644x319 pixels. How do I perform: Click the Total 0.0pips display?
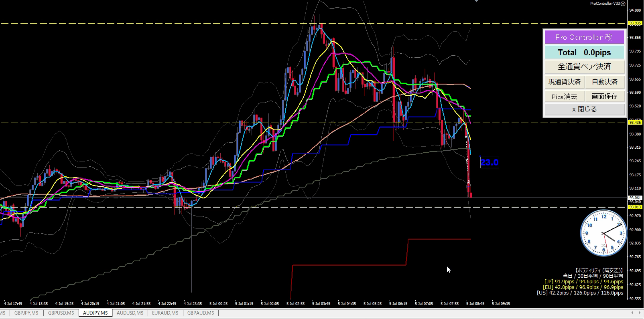click(584, 52)
